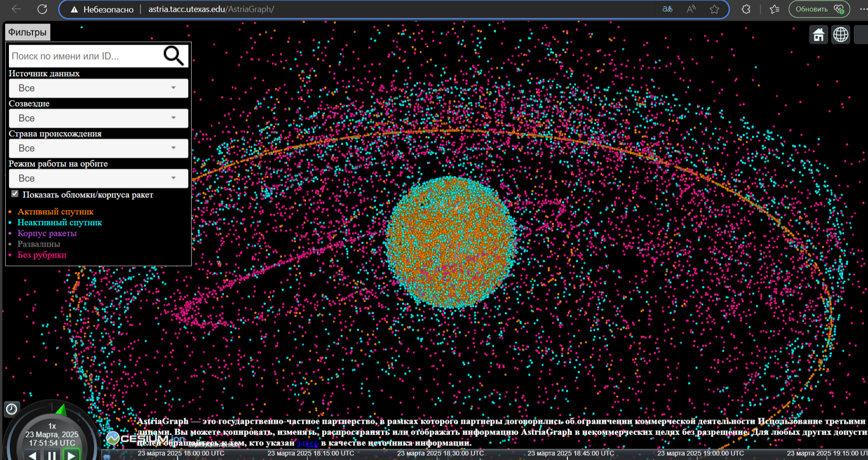This screenshot has width=868, height=460.
Task: Expand the Источник данных dropdown
Action: [x=98, y=88]
